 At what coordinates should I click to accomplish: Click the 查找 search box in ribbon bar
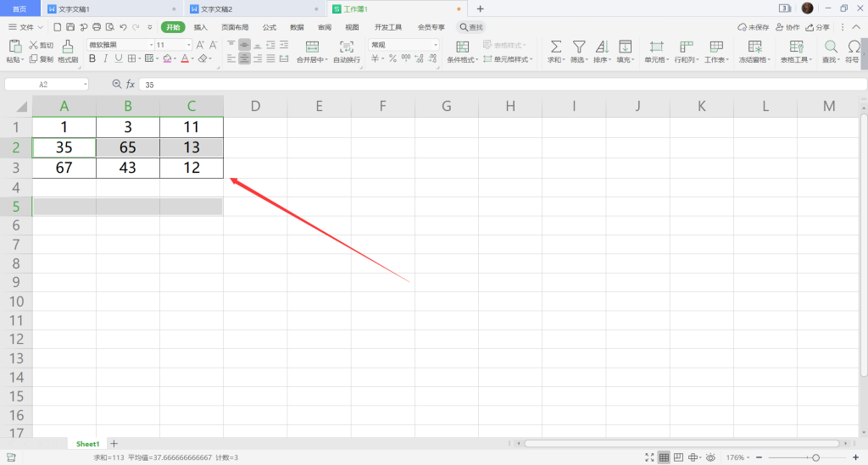point(471,27)
